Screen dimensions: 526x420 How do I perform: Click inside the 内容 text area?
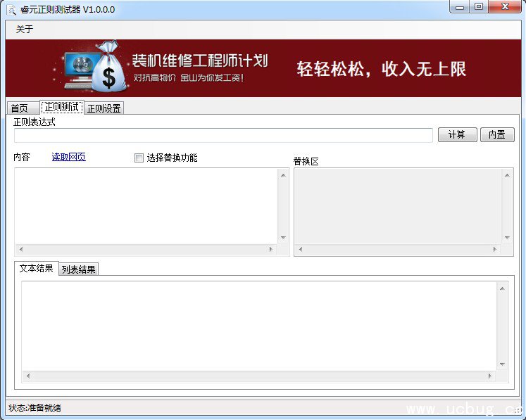(x=146, y=205)
